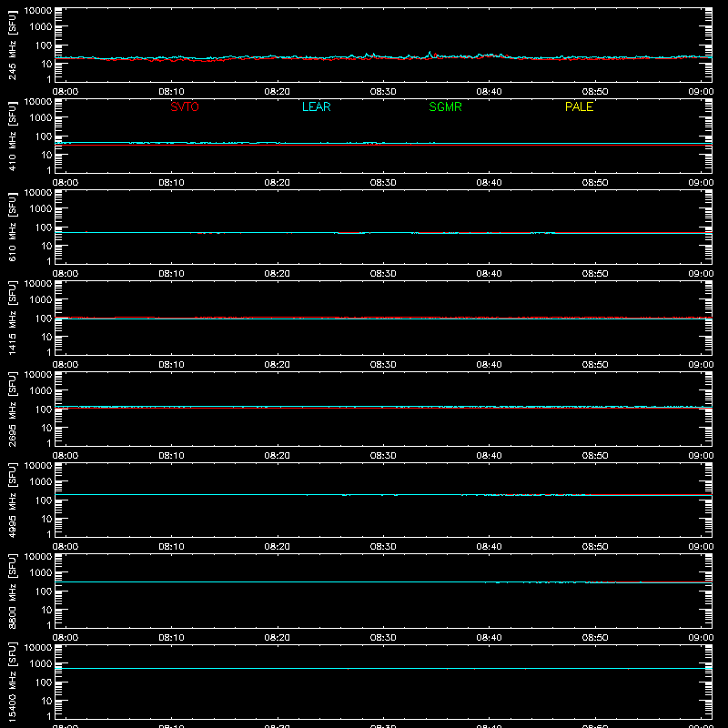Select the 610 MHz [SFU] axis title

[13, 227]
